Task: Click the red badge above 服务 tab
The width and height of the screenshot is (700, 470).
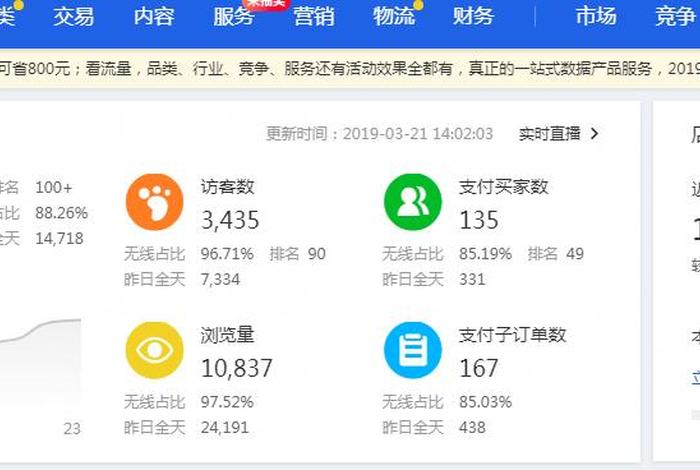Action: tap(266, 4)
